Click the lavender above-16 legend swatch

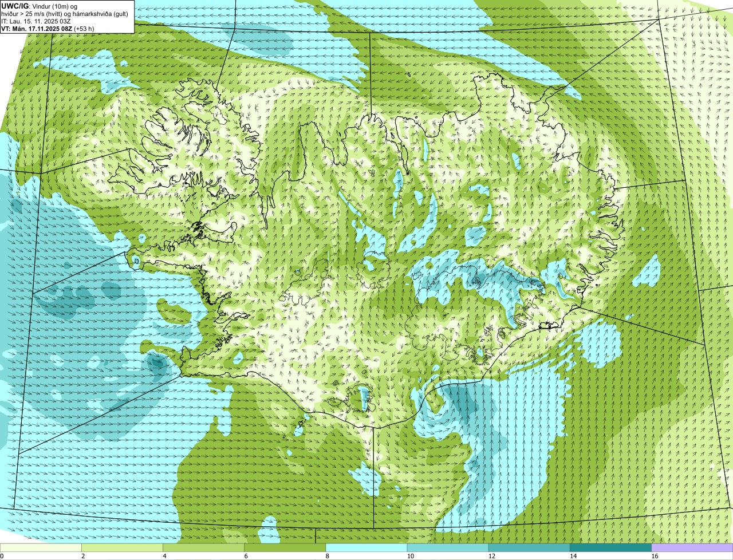692,547
